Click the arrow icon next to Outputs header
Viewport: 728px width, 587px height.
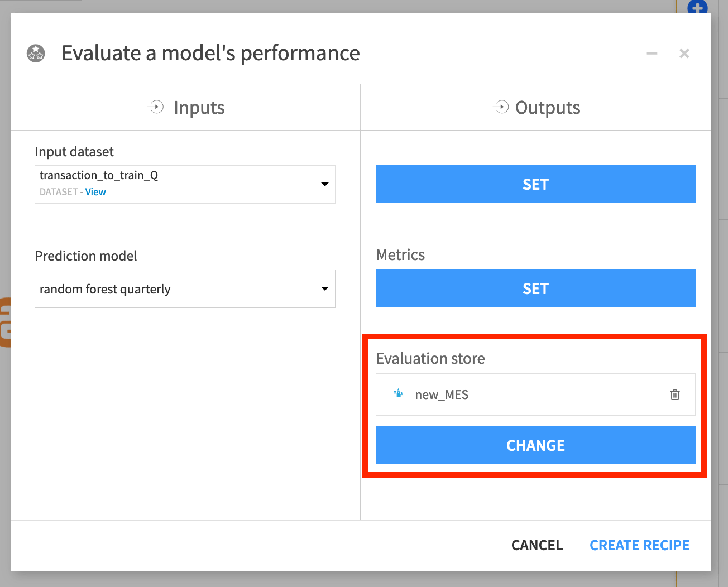[x=501, y=107]
